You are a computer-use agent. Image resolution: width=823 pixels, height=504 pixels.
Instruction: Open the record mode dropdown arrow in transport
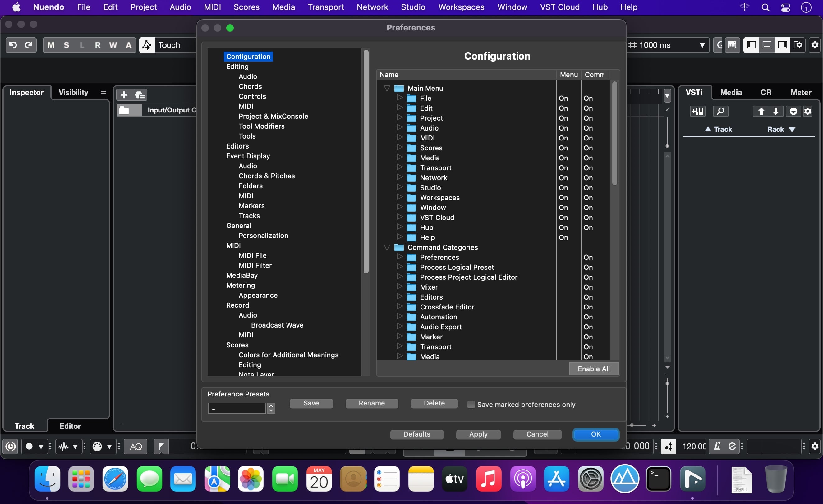pyautogui.click(x=41, y=447)
